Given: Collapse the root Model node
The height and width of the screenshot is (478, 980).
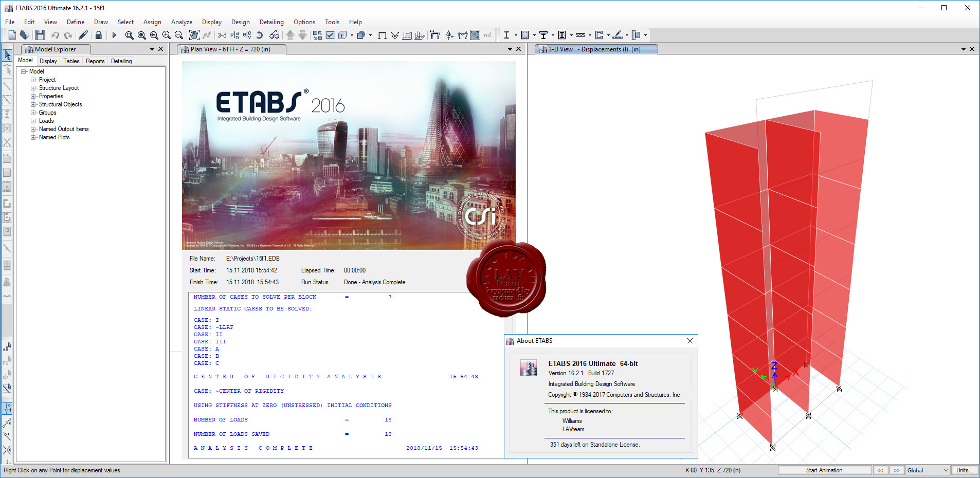Looking at the screenshot, I should [x=24, y=71].
